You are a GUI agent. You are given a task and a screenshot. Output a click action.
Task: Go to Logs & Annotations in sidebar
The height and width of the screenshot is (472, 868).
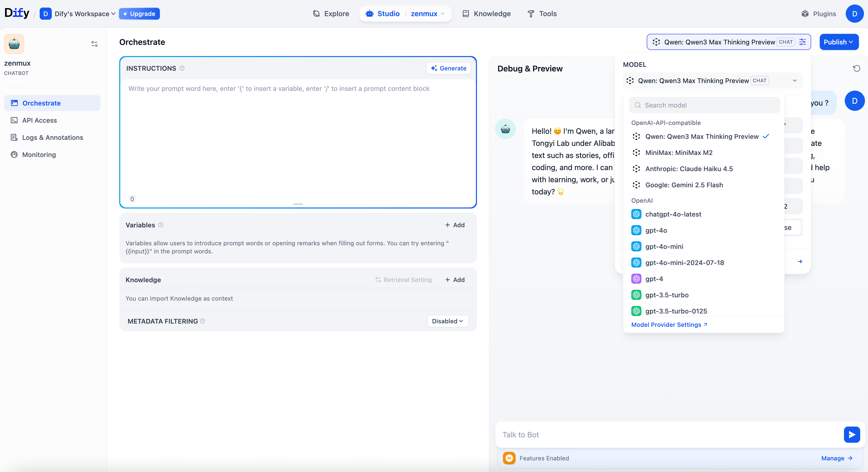(52, 137)
